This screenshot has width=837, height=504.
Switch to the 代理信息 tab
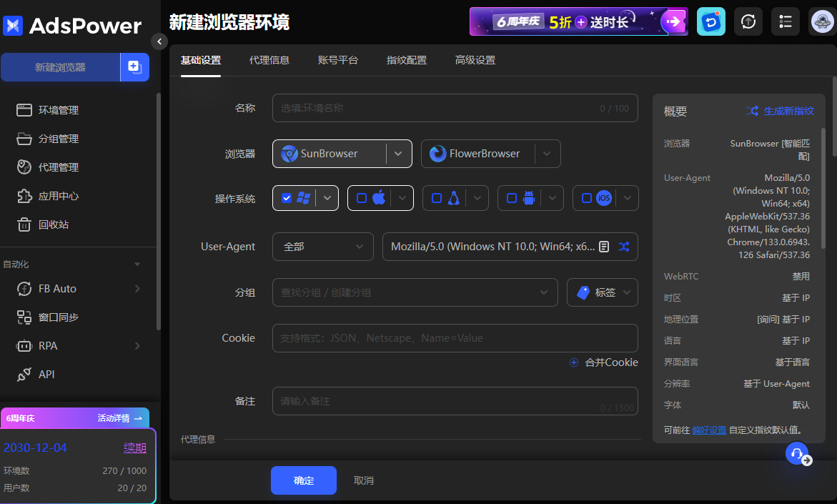(x=269, y=60)
